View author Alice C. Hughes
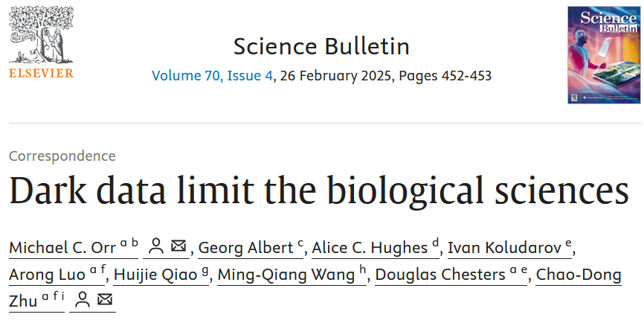Screen dimensions: 644x323 point(369,248)
